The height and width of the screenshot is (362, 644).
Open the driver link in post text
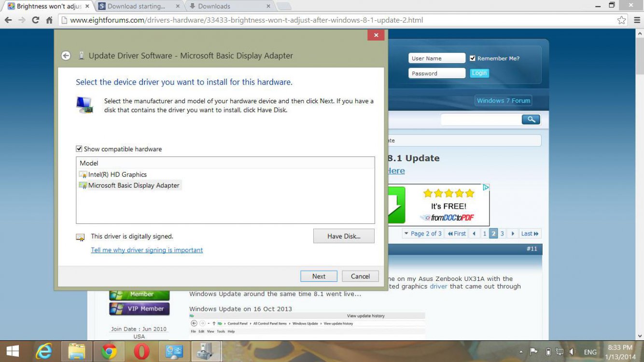(438, 286)
